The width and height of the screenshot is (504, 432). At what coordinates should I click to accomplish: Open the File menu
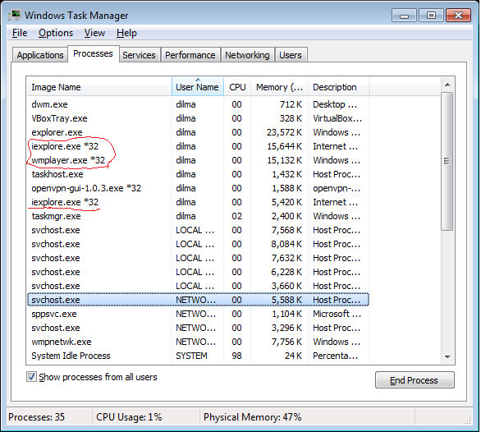[20, 33]
